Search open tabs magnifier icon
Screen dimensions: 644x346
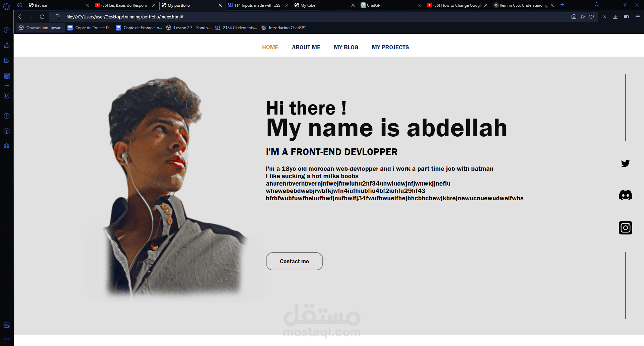(x=597, y=5)
